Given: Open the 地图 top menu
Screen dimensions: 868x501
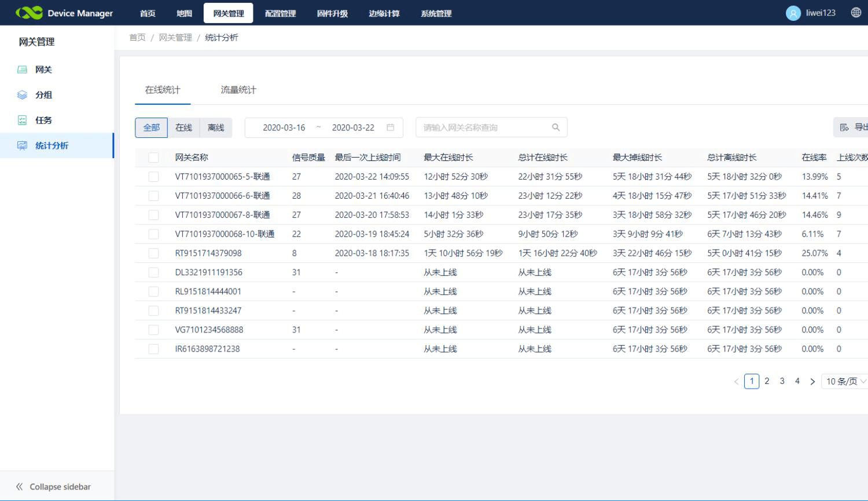Looking at the screenshot, I should point(184,13).
